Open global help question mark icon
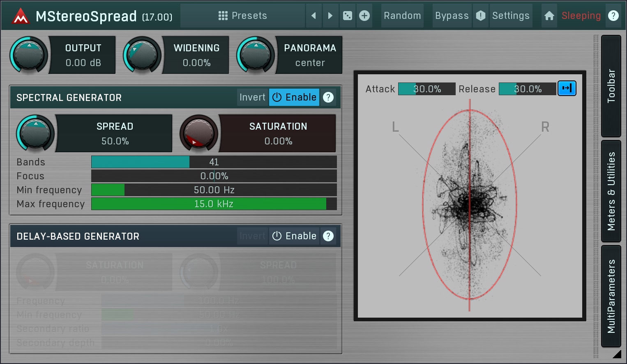The width and height of the screenshot is (627, 364). click(613, 16)
